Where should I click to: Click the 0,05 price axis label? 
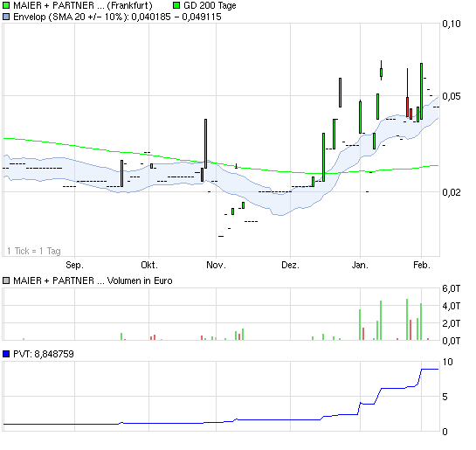pyautogui.click(x=451, y=96)
